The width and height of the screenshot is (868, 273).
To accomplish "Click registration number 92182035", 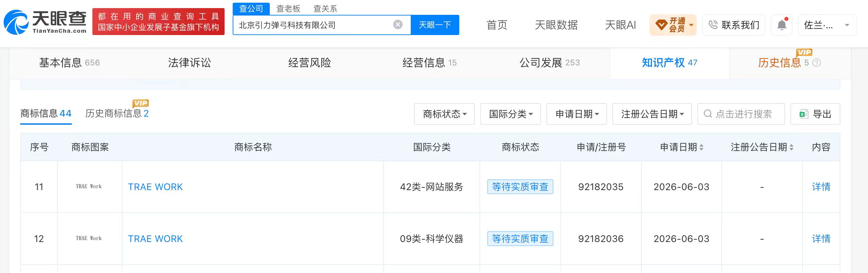I will tap(601, 187).
